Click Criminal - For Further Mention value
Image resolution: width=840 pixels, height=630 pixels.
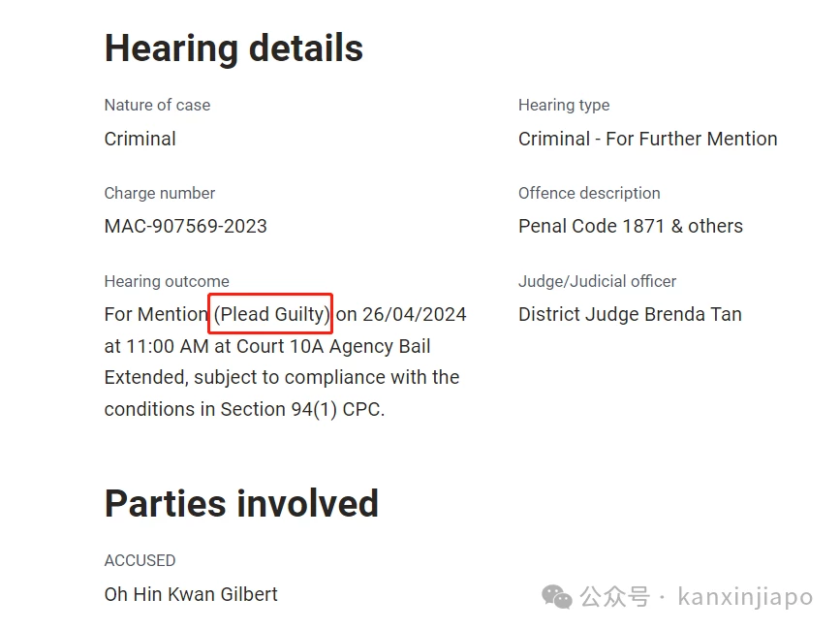[647, 139]
